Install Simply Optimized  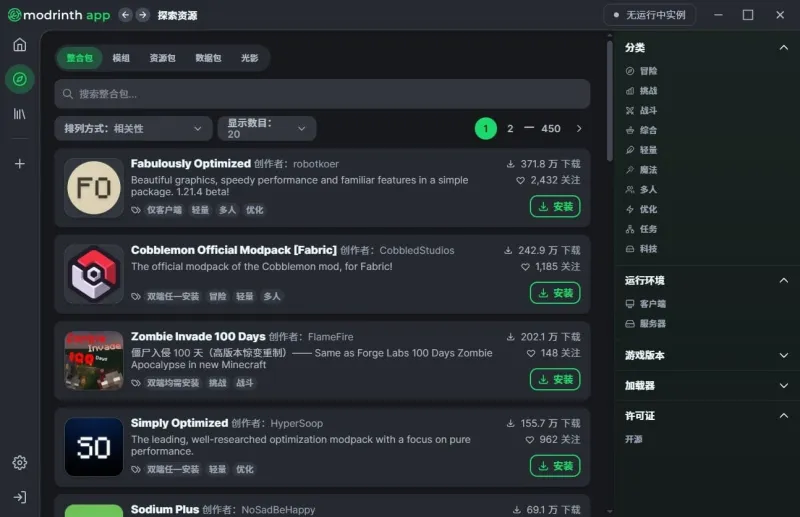click(x=555, y=466)
